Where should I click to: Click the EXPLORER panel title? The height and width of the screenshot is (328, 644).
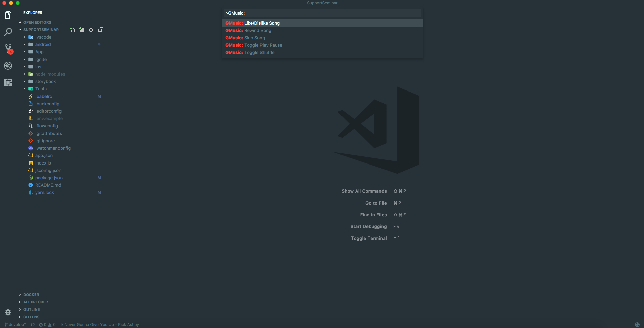[33, 13]
